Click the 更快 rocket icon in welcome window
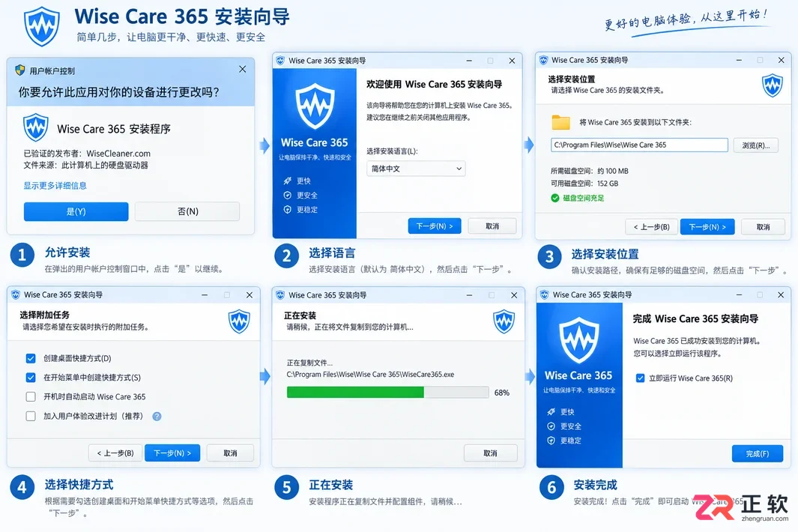Viewport: 798px width, 532px height. tap(288, 181)
